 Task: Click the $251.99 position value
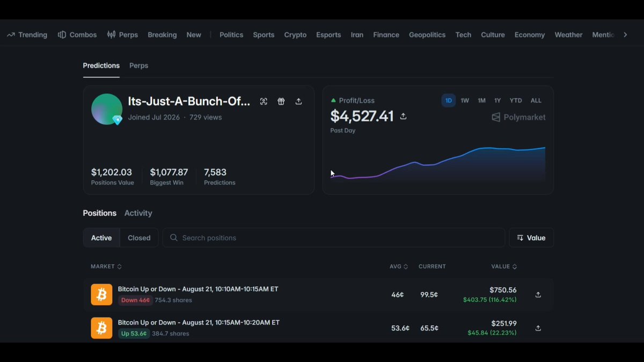504,323
